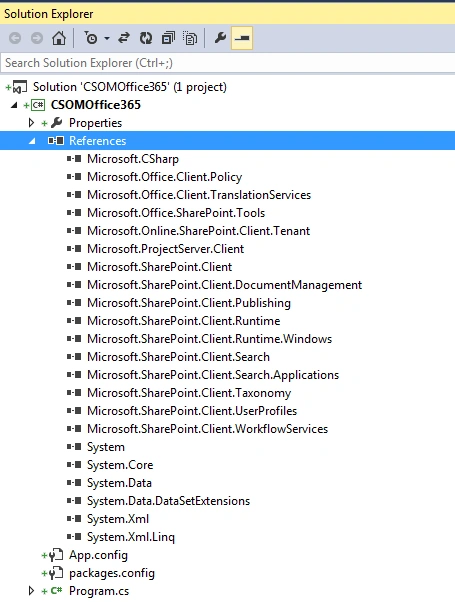Open the Pending Changes Filter clock icon
Viewport: 455px width, 602px height.
point(91,38)
